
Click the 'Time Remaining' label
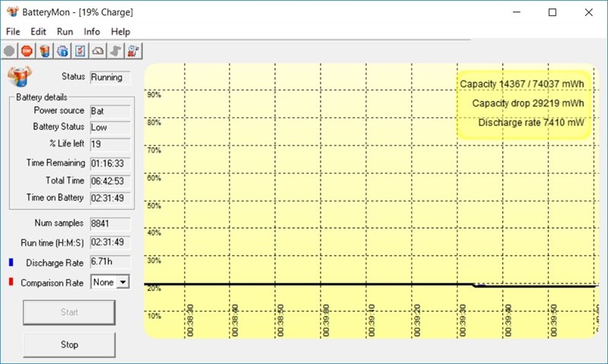tap(55, 163)
